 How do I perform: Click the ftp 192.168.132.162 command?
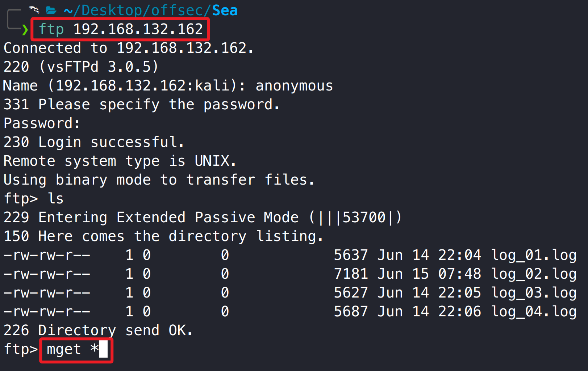120,29
